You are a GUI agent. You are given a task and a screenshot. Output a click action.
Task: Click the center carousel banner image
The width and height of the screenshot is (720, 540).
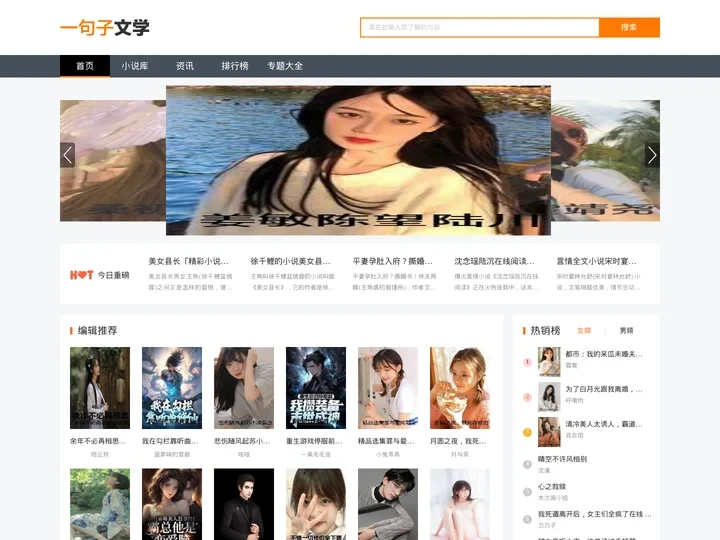pos(358,160)
